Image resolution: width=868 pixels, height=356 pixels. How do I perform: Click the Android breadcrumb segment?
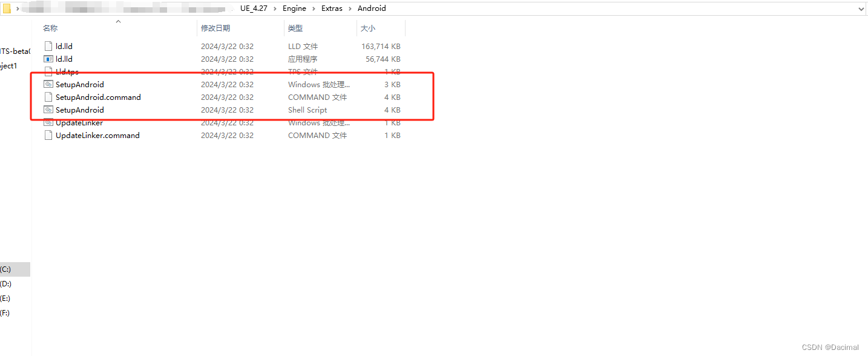click(x=372, y=8)
